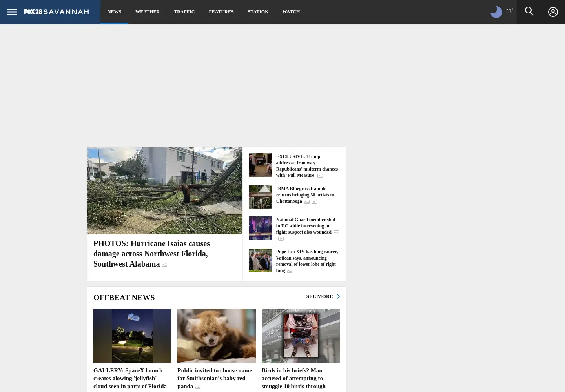Read GALLERY SpaceX launch jellyfish story
Viewport: 565px width, 392px height.
point(130,378)
